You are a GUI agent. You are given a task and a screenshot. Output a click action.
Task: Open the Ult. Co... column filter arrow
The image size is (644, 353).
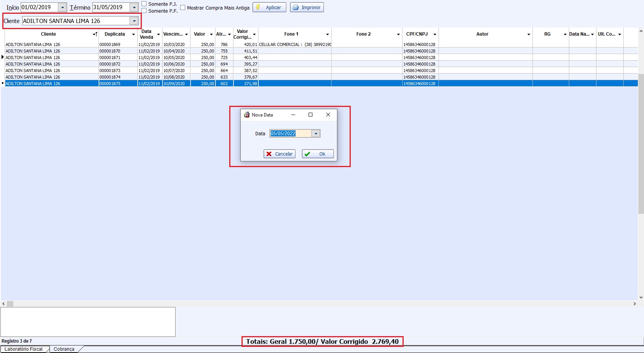(x=619, y=34)
